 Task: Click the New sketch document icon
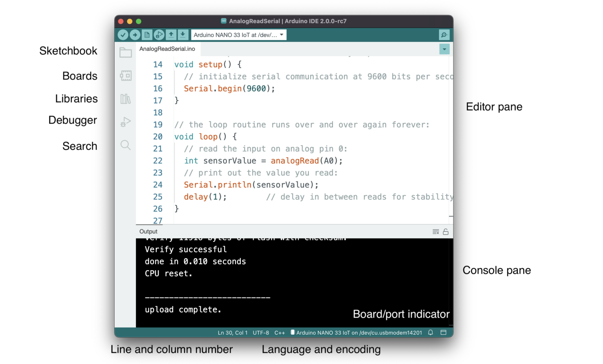coord(147,35)
